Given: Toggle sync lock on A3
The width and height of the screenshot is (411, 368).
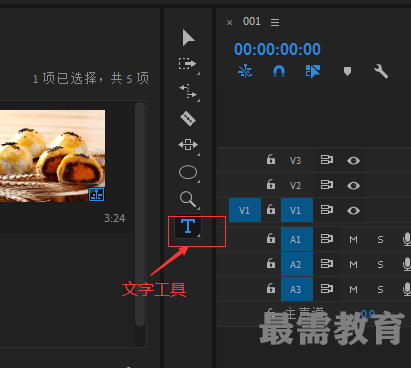Looking at the screenshot, I should coord(327,289).
